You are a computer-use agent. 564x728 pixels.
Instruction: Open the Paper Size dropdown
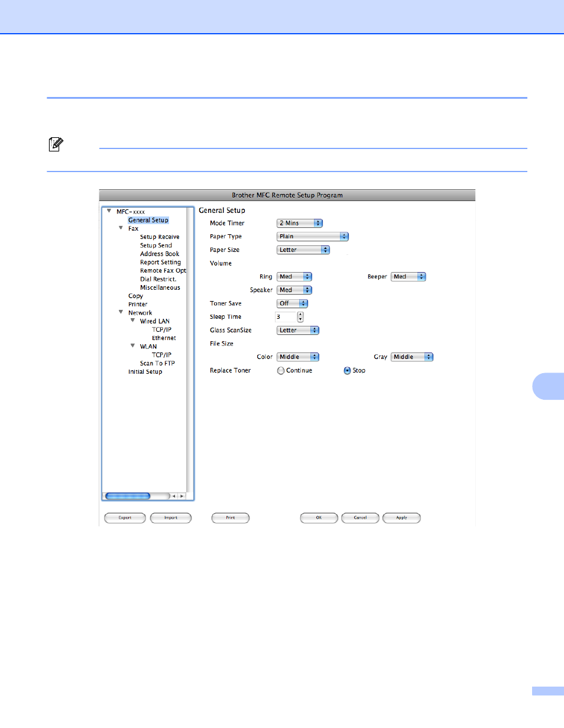point(303,250)
